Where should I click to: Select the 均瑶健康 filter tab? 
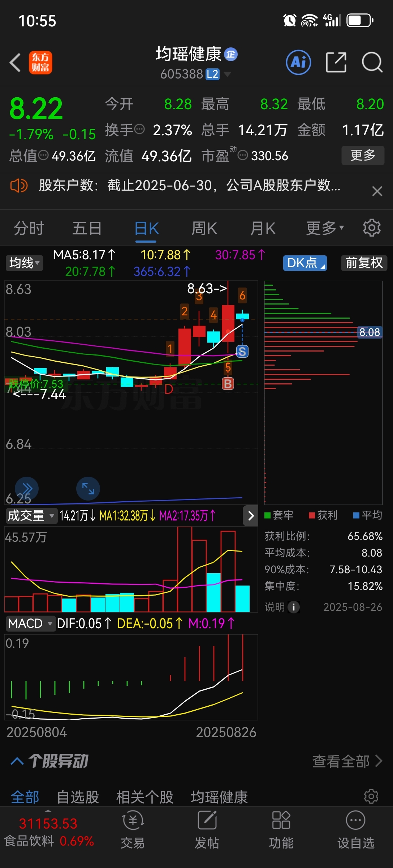click(x=219, y=797)
